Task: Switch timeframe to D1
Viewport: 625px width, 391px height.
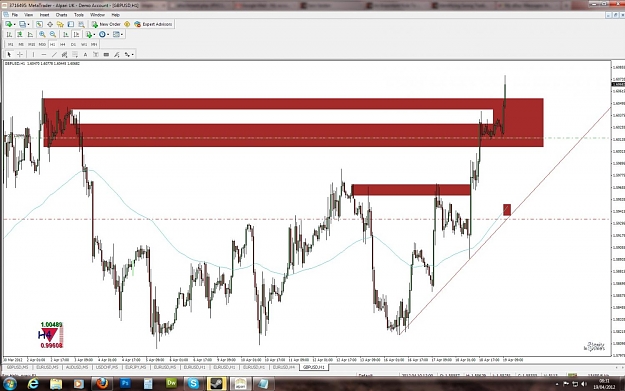Action: coord(73,44)
